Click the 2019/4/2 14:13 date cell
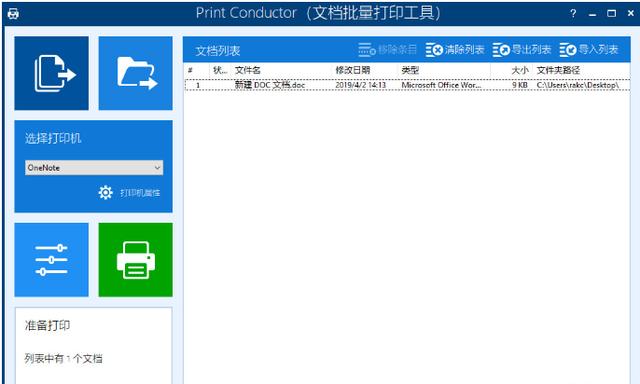 pos(360,85)
